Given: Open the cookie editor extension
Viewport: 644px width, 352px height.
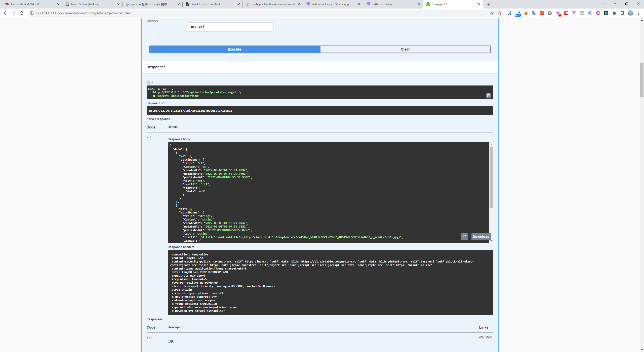Looking at the screenshot, I should 526,13.
